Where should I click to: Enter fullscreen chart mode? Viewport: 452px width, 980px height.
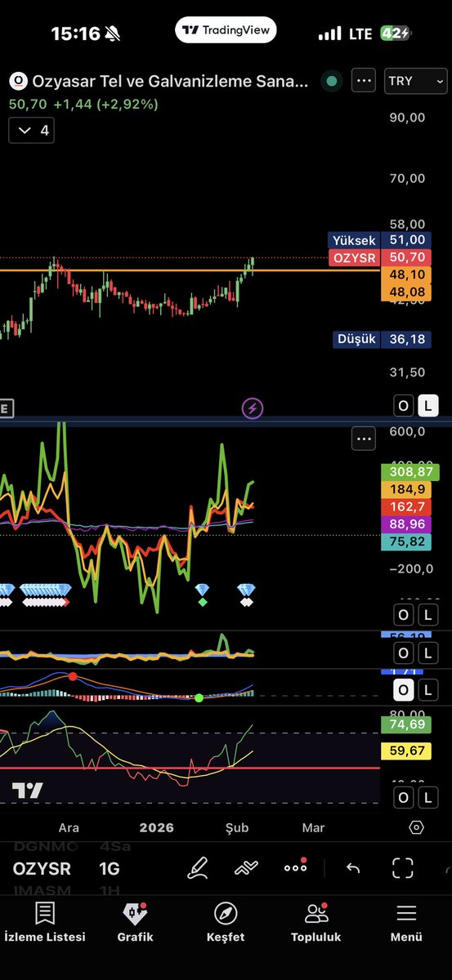tap(403, 868)
